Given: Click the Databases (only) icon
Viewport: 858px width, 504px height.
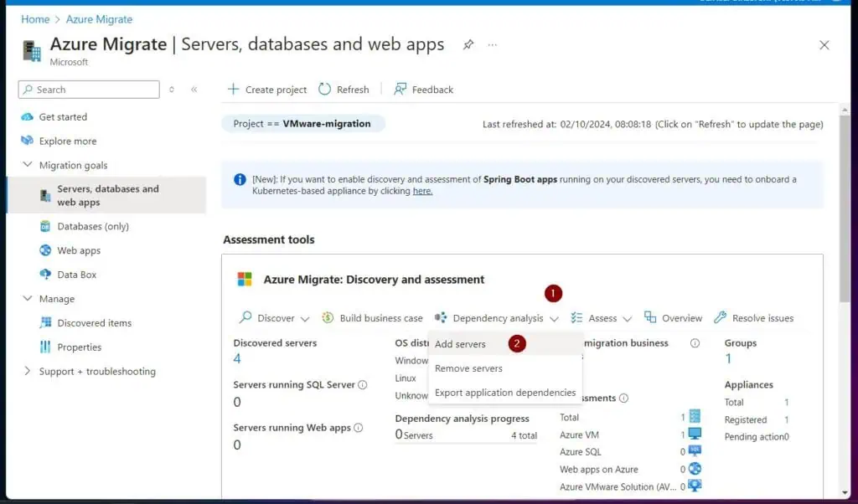Looking at the screenshot, I should [45, 226].
